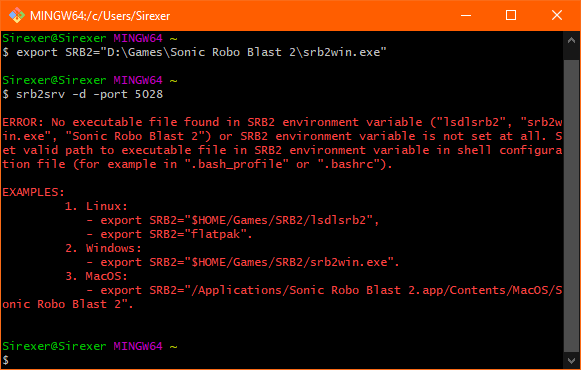Viewport: 581px width, 370px height.
Task: Click the EXAMPLES: heading in the output
Action: pos(33,192)
